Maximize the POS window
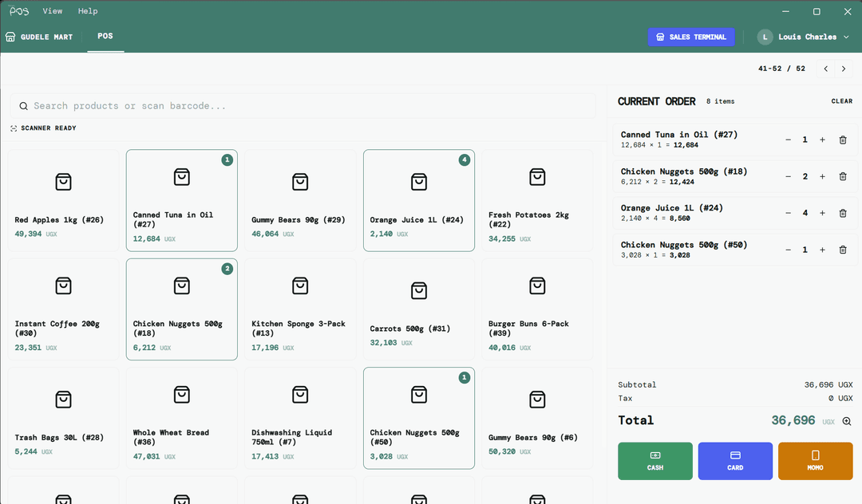The height and width of the screenshot is (504, 862). pos(817,11)
